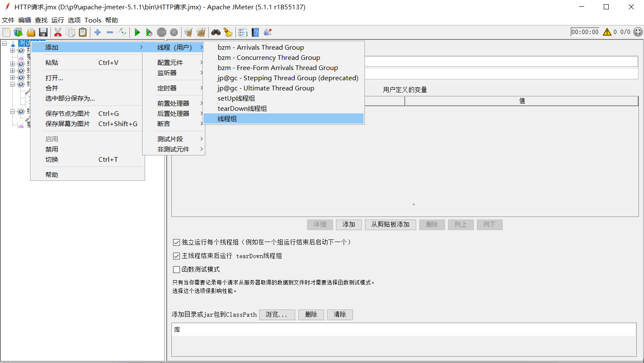Click the 浏览... button
Image resolution: width=644 pixels, height=363 pixels.
277,315
